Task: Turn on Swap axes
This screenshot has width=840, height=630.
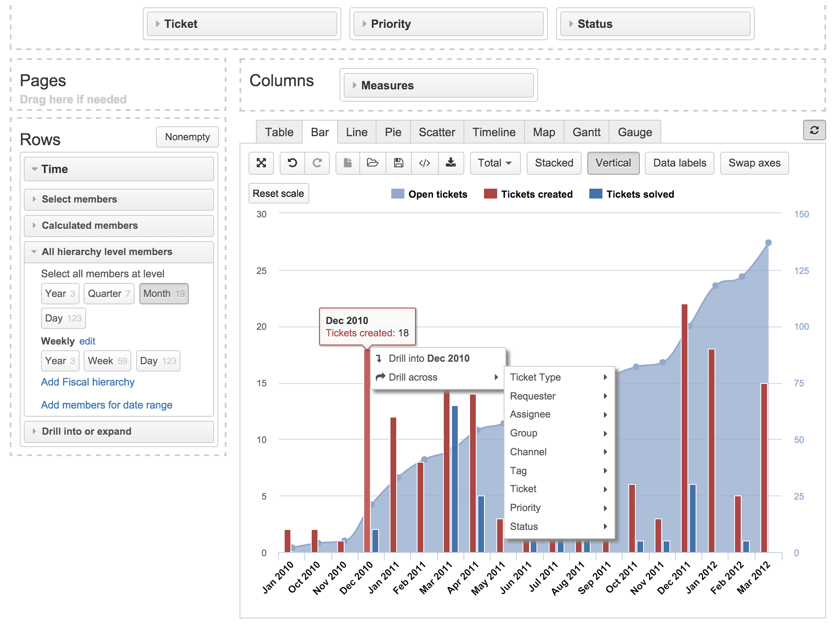Action: [x=754, y=163]
